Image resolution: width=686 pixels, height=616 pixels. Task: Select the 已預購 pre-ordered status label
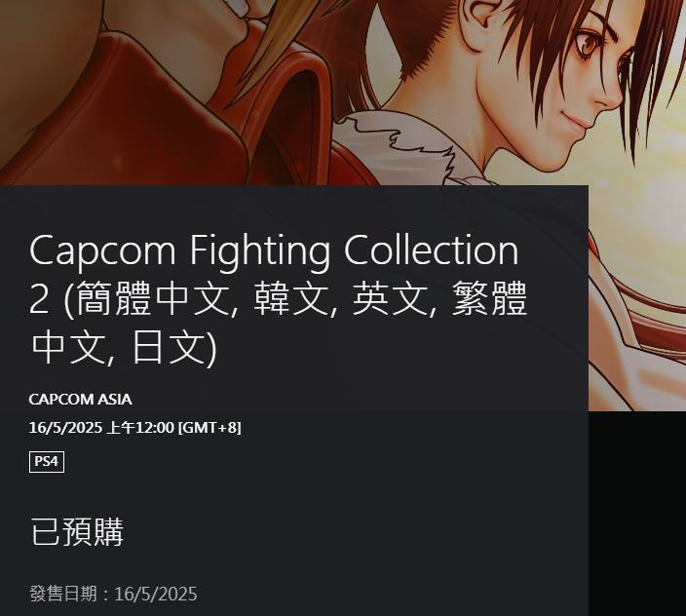(x=77, y=531)
